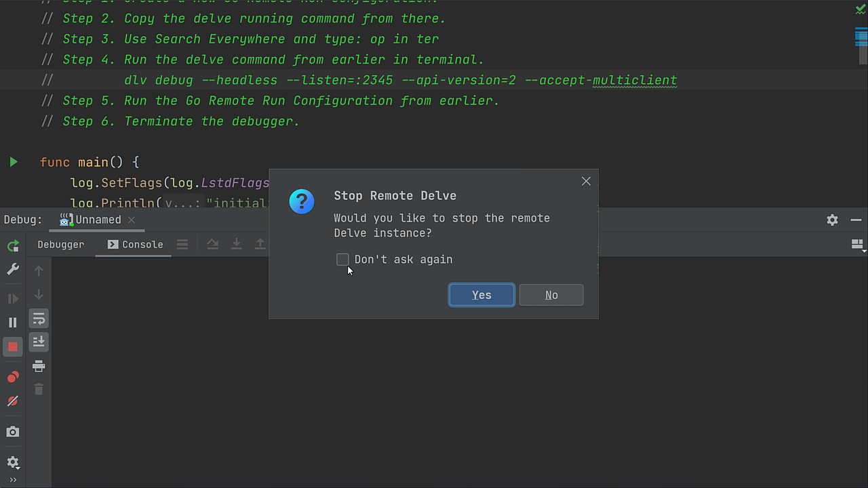Expand hidden actions with double chevron
Screen dimensions: 868x488
pyautogui.click(x=12, y=479)
